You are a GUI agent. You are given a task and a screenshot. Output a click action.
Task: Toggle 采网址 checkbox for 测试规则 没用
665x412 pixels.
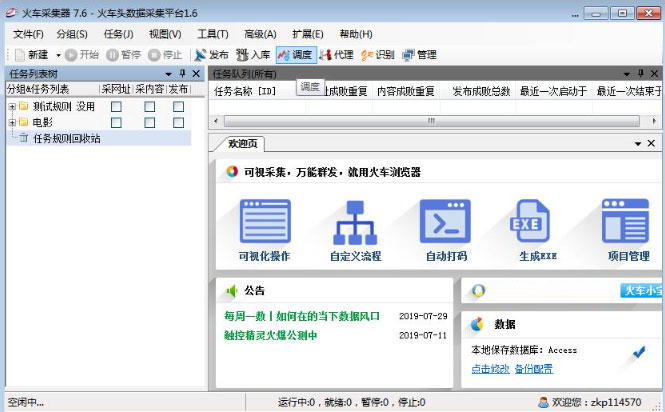116,107
